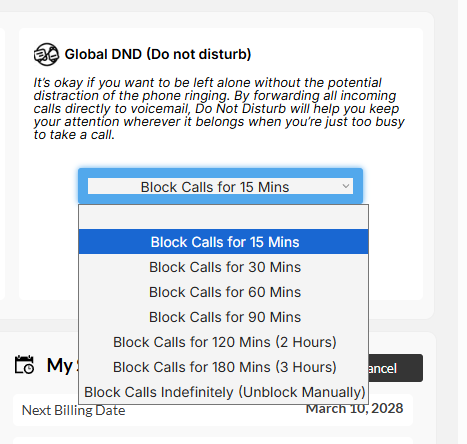Choose Block Calls for 60 Mins
Viewport: 467px width, 444px height.
pos(223,292)
